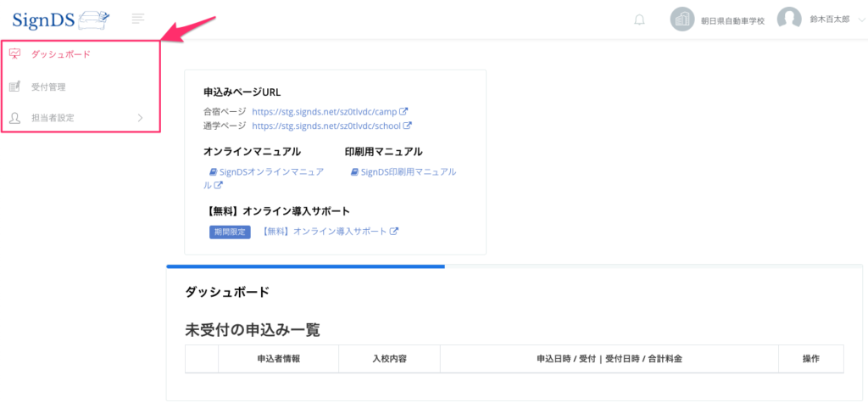
Task: Click the driving school building avatar icon
Action: [x=682, y=20]
